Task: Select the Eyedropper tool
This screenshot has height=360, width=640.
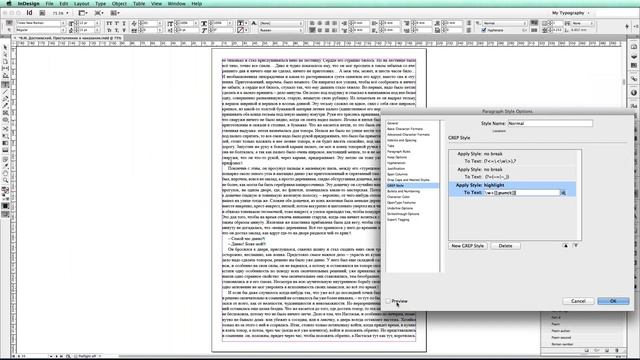Action: tap(5, 167)
